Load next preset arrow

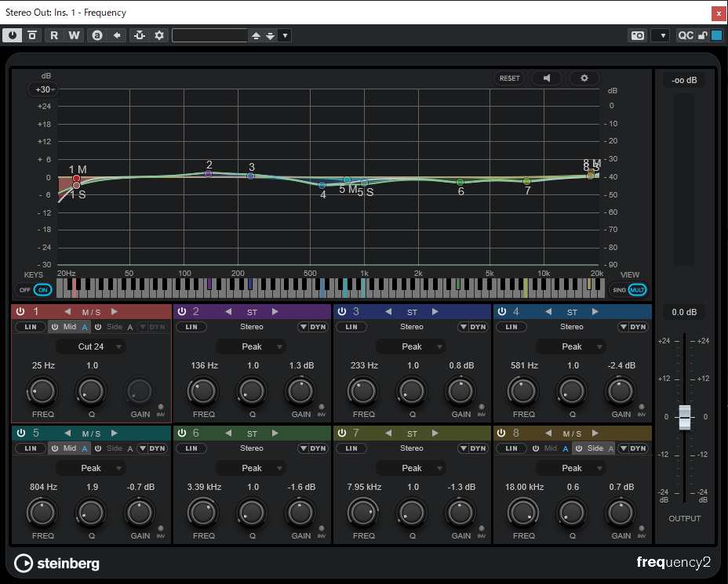[x=270, y=36]
